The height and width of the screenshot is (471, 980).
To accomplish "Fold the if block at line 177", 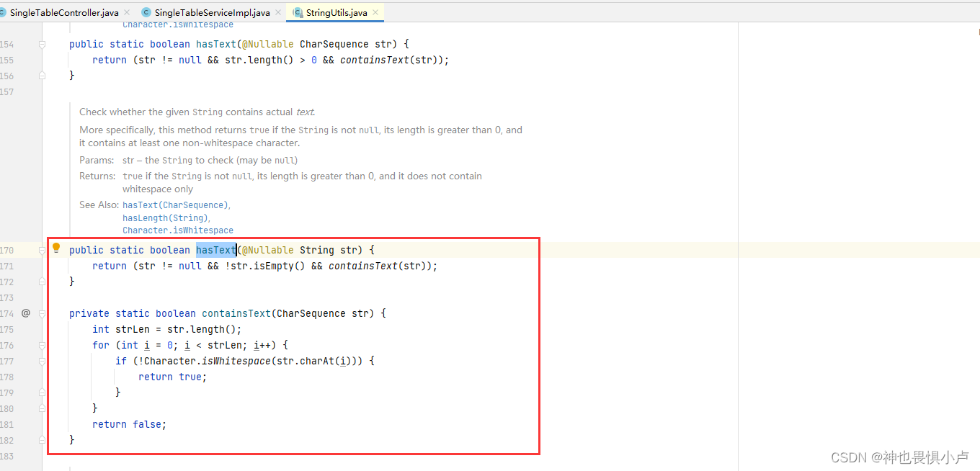I will pyautogui.click(x=42, y=361).
